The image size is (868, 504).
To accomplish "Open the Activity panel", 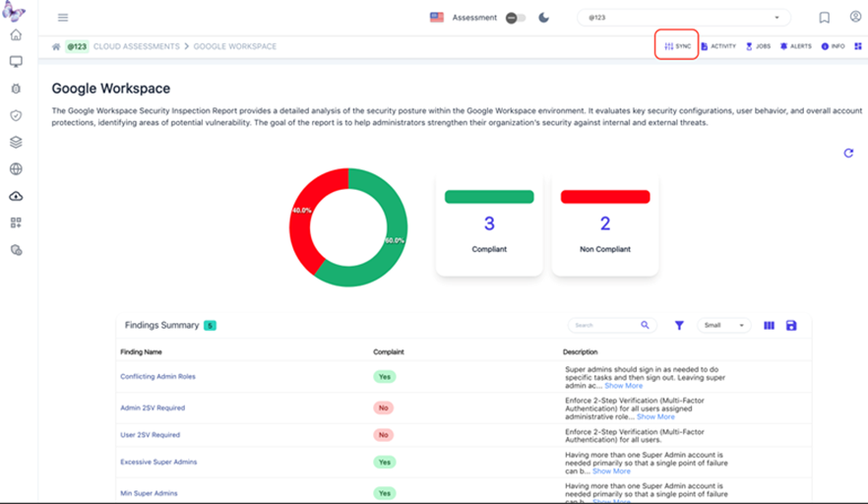I will point(718,46).
